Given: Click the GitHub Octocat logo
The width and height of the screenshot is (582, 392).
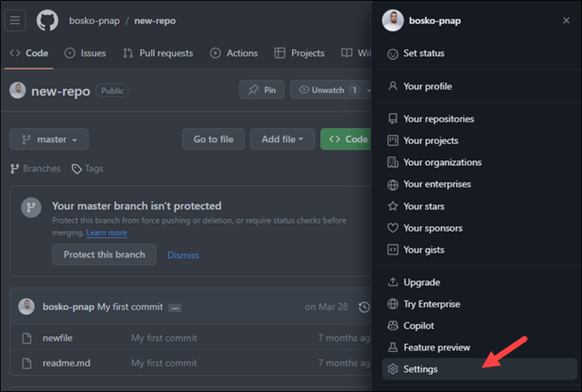Looking at the screenshot, I should [x=47, y=20].
